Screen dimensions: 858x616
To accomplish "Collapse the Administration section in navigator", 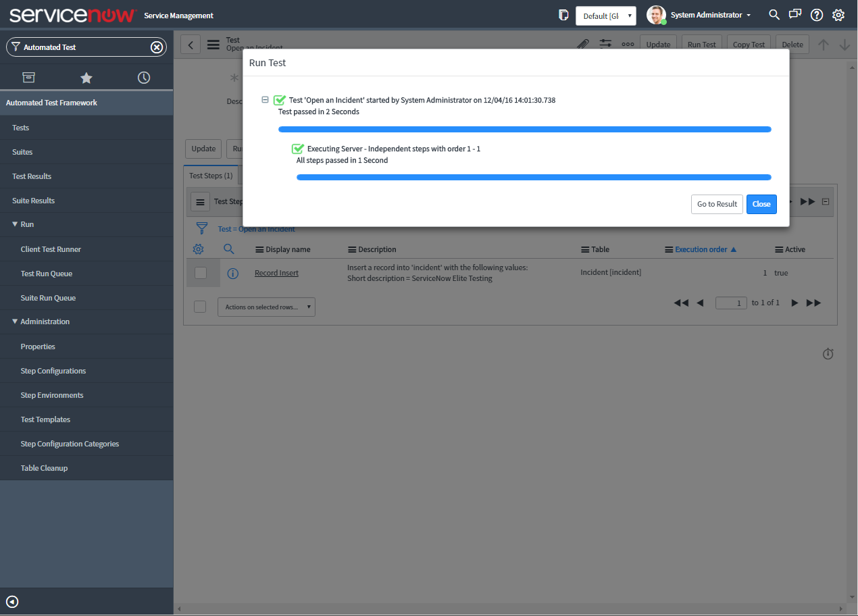I will point(15,322).
